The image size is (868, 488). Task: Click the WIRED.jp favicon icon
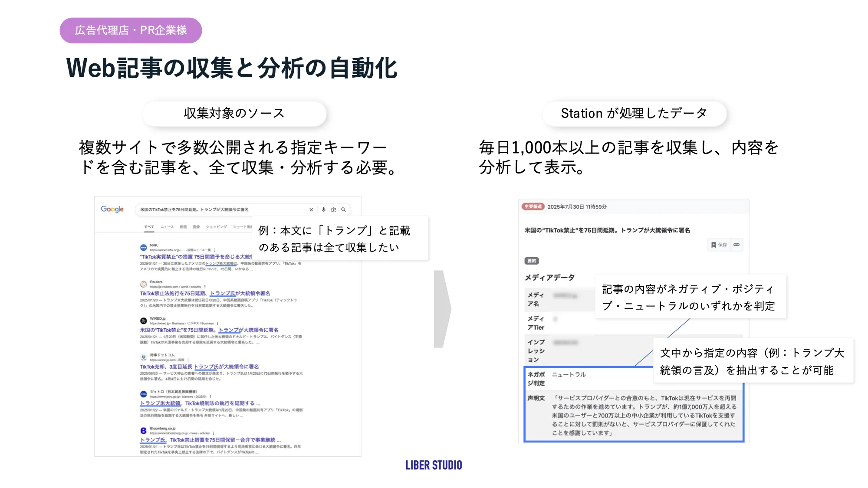(x=144, y=320)
